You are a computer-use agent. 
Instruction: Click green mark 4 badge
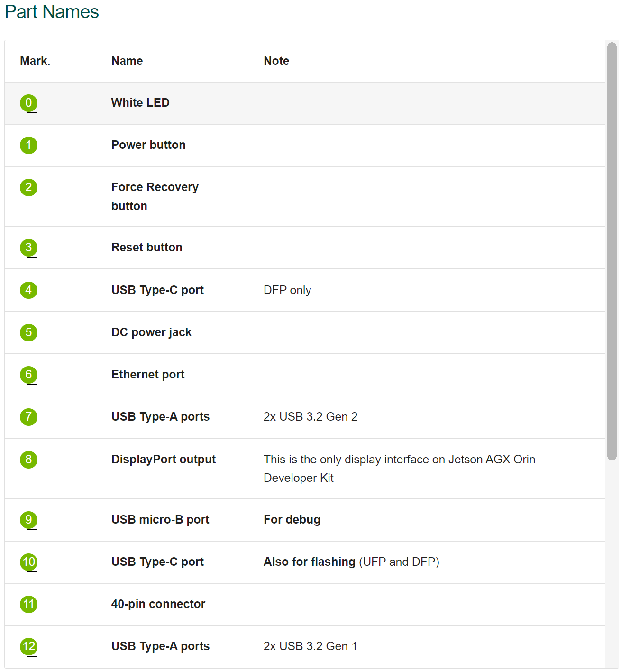pos(28,290)
